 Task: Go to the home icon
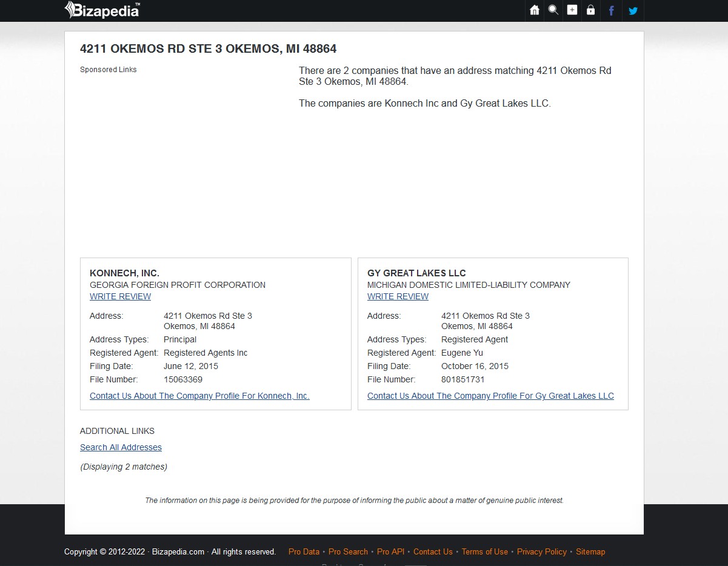coord(535,10)
